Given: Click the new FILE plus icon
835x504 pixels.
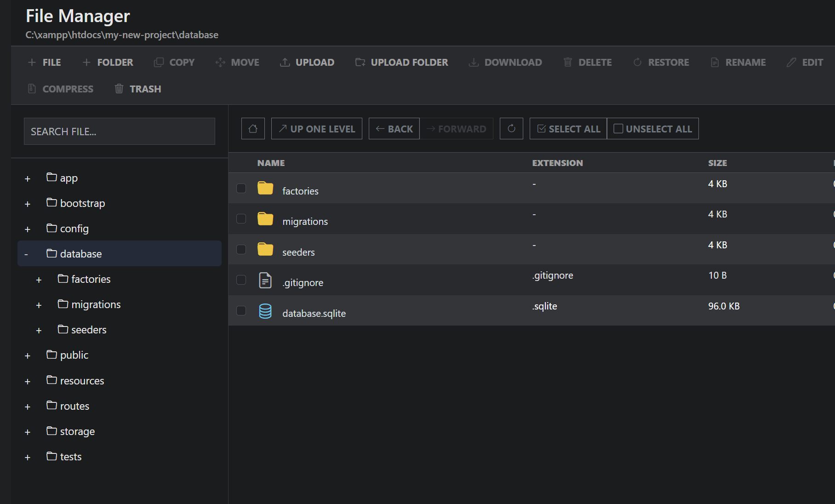Looking at the screenshot, I should click(32, 62).
